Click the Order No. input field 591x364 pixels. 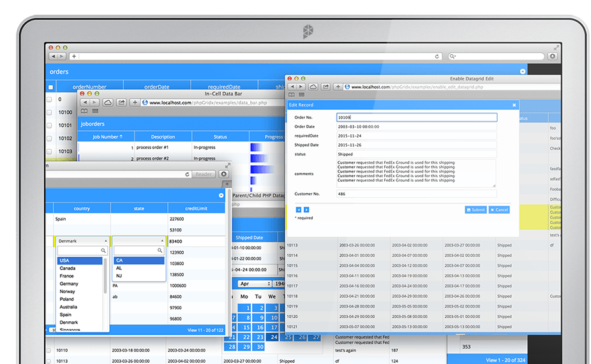(417, 117)
